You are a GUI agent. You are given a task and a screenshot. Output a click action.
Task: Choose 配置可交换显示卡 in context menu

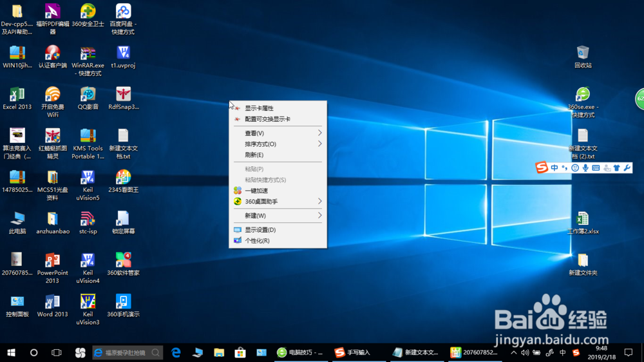[278, 119]
